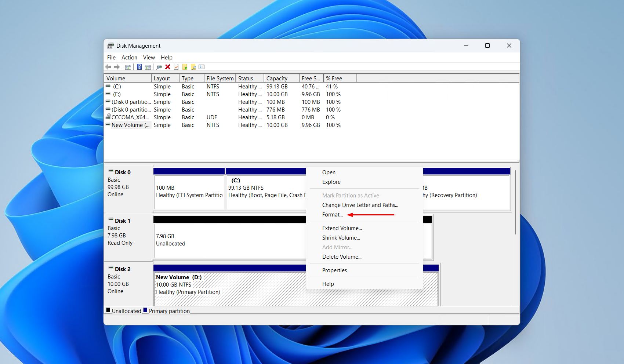This screenshot has width=624, height=364.
Task: Click the Properties checkmark page icon
Action: [x=176, y=67]
